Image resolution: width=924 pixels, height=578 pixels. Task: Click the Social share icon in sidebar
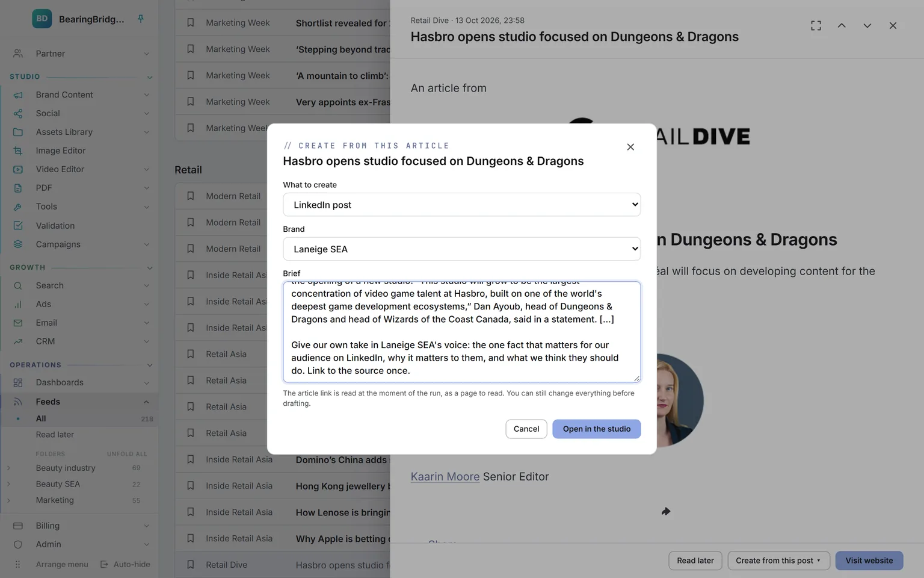18,113
